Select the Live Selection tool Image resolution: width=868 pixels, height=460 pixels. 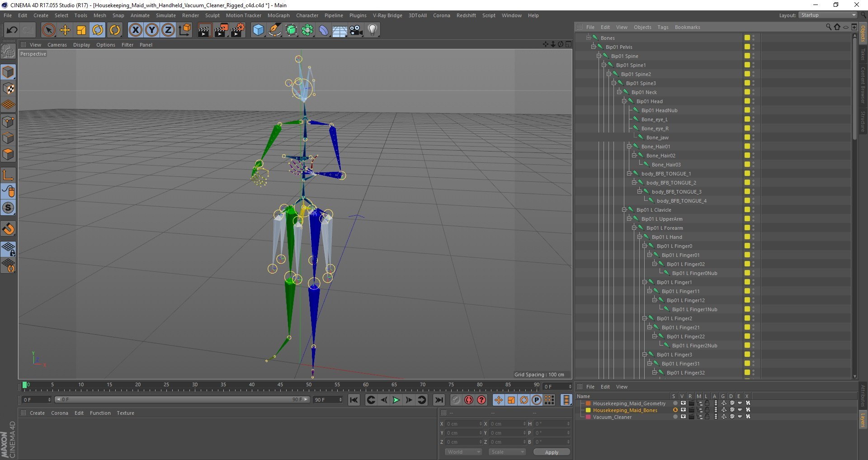(48, 30)
